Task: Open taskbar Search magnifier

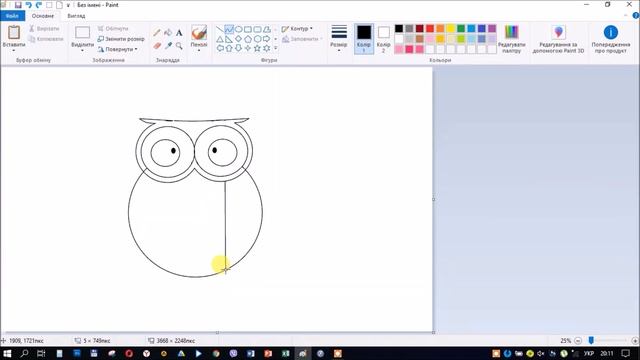Action: point(24,353)
